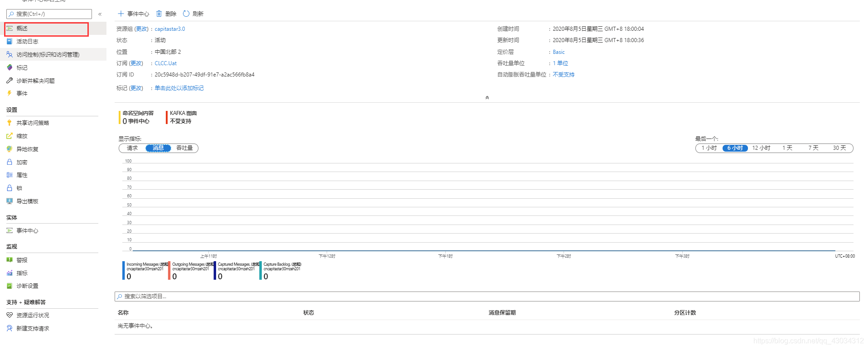Click Incoming Messages legend swatch
The width and height of the screenshot is (868, 349).
(124, 270)
